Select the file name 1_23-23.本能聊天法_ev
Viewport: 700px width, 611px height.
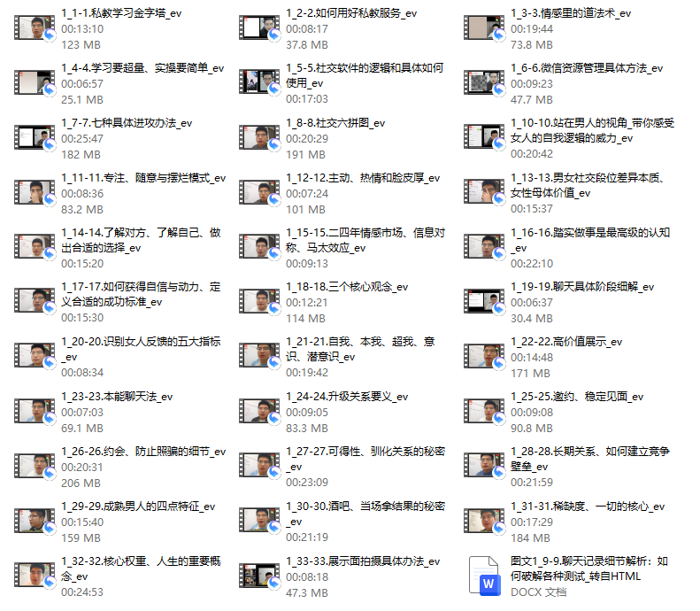click(117, 397)
